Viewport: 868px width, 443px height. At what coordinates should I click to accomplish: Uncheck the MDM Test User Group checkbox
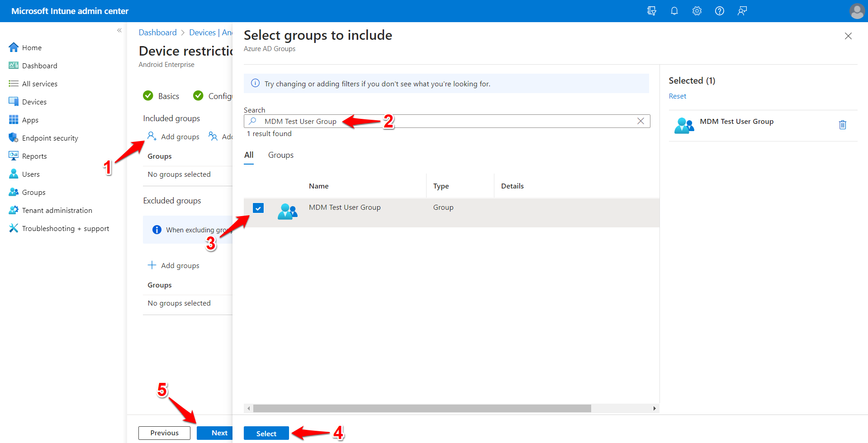pyautogui.click(x=258, y=208)
